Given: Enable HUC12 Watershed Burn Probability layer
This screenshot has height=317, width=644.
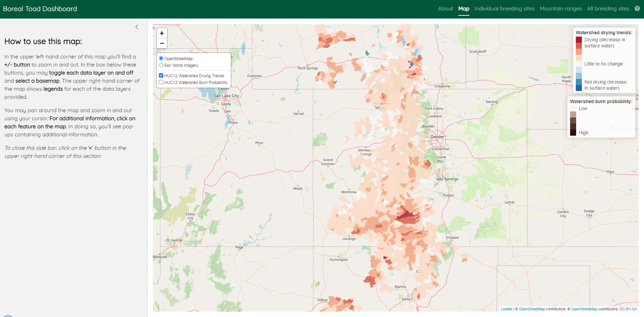Looking at the screenshot, I should coord(161,82).
